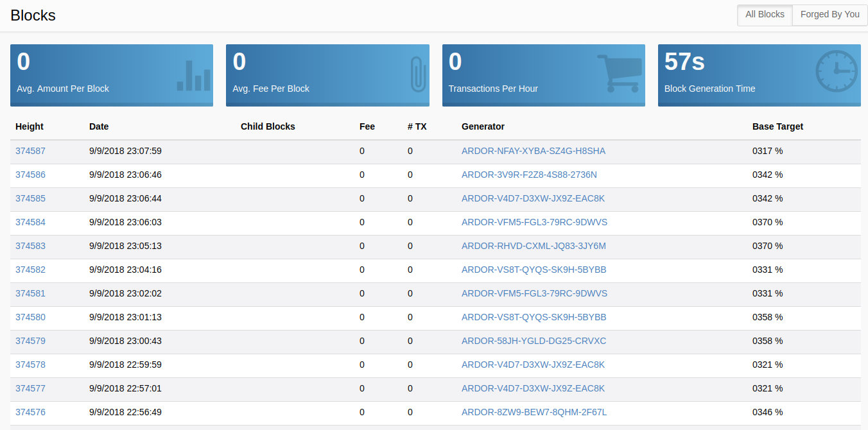
Task: Switch to the All Blocks tab
Action: tap(765, 15)
